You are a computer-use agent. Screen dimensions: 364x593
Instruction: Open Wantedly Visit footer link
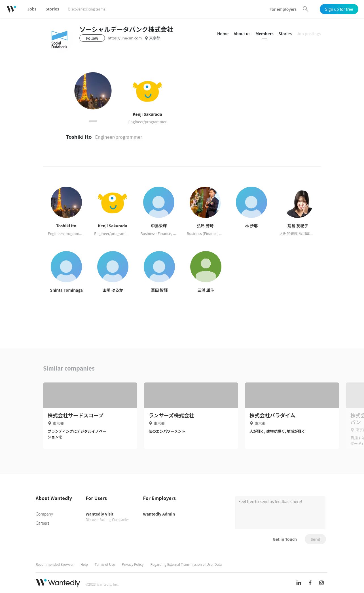[x=100, y=514]
